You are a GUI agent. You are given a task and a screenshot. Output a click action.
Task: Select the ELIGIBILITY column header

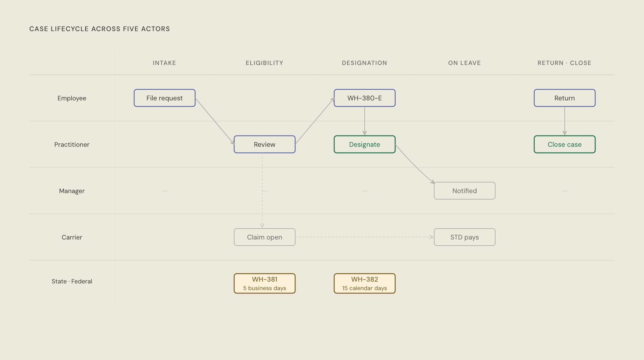click(264, 63)
